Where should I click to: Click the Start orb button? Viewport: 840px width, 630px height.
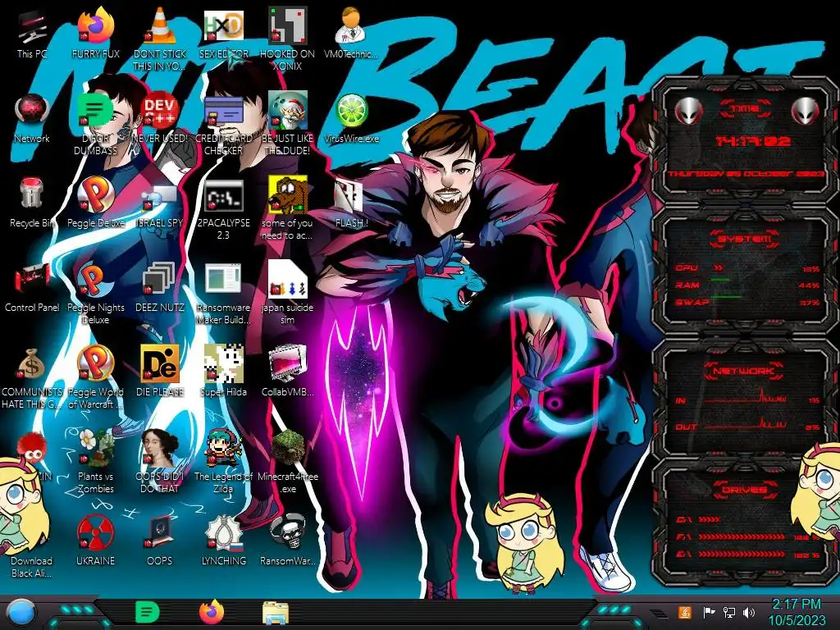click(20, 614)
